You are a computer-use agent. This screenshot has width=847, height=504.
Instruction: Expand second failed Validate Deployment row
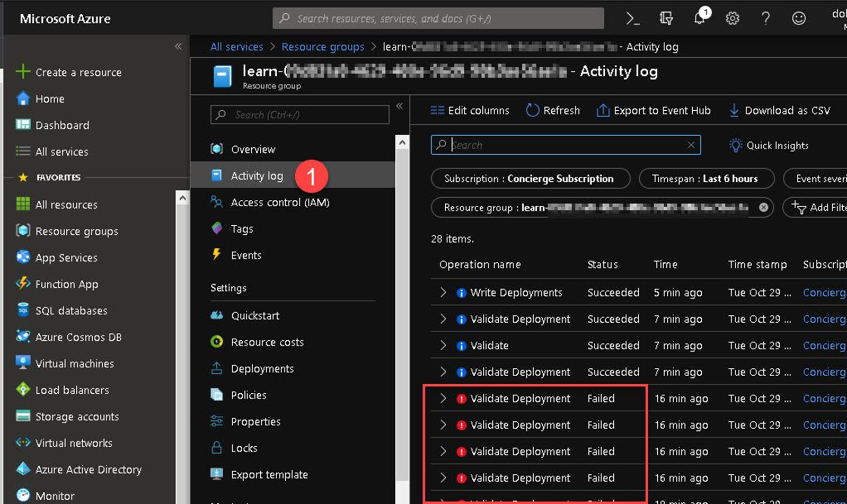[x=443, y=425]
